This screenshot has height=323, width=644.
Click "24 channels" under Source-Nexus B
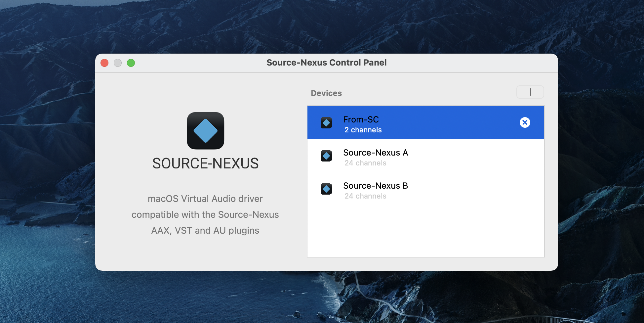(x=365, y=196)
